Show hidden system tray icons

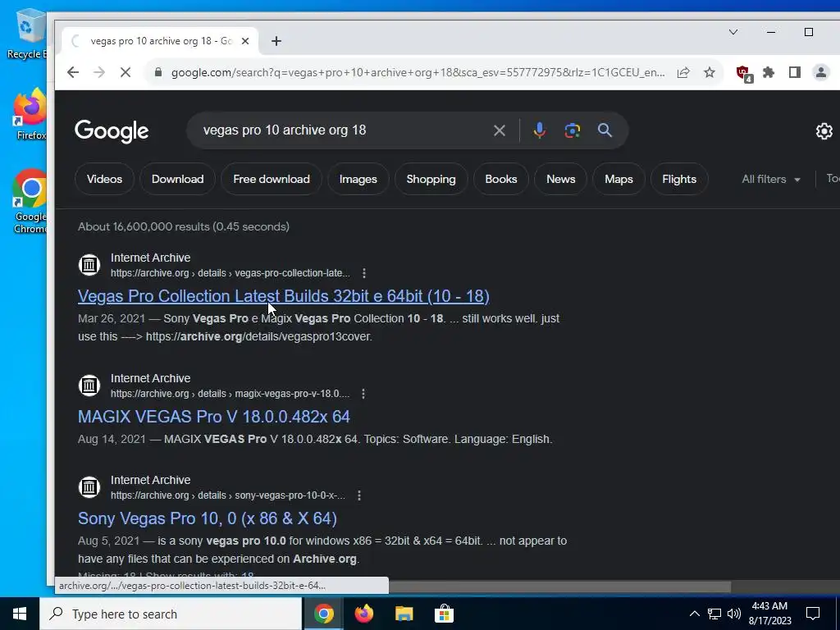pyautogui.click(x=694, y=614)
